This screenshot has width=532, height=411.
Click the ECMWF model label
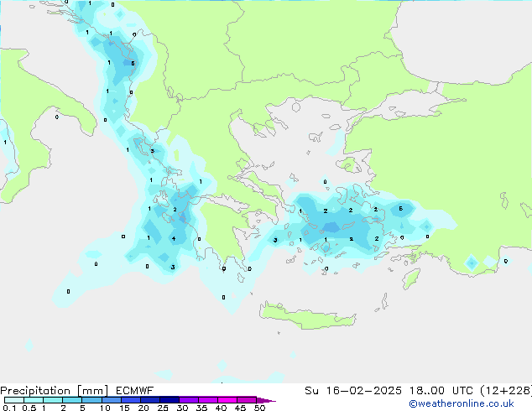(x=135, y=391)
